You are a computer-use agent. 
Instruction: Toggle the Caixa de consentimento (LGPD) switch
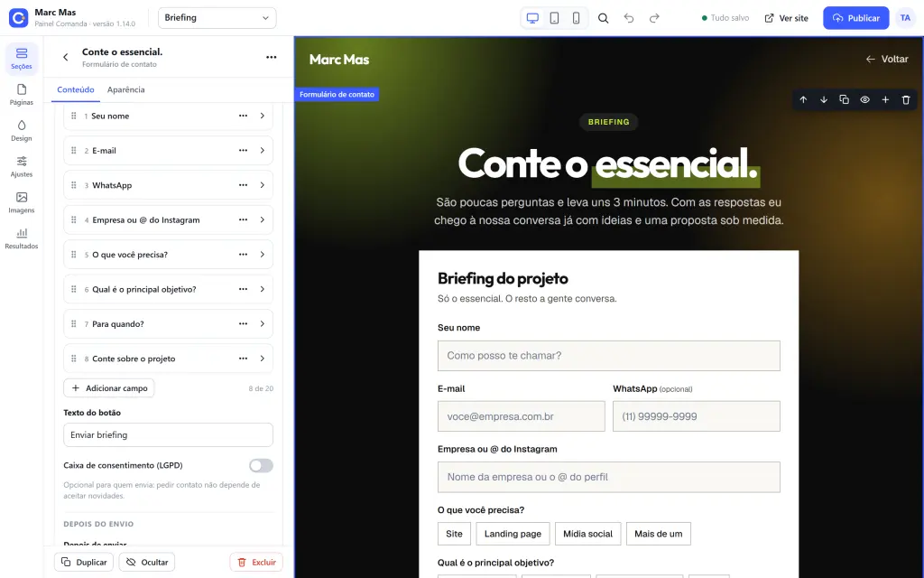[x=261, y=465]
